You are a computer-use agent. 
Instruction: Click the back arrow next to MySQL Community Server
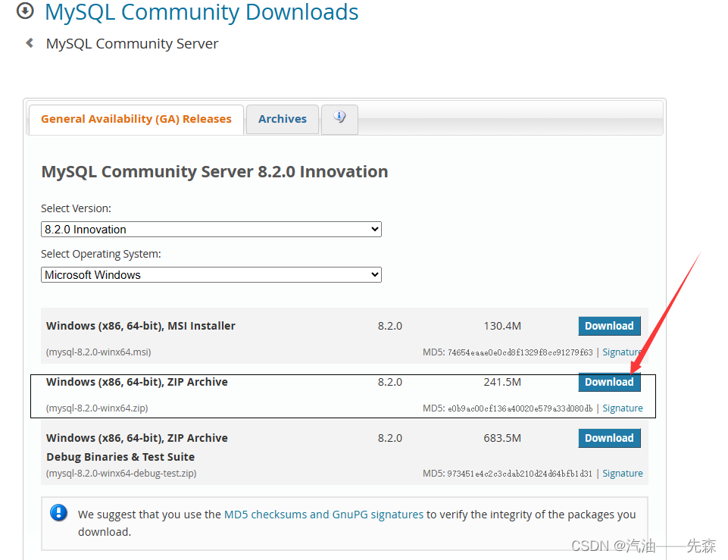coord(30,43)
